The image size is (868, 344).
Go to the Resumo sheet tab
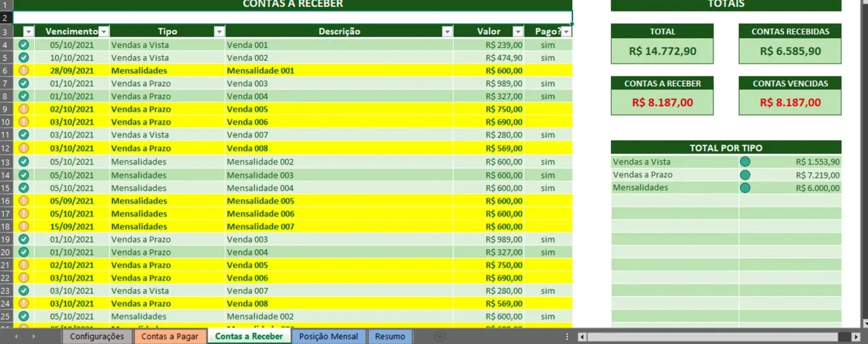click(390, 337)
